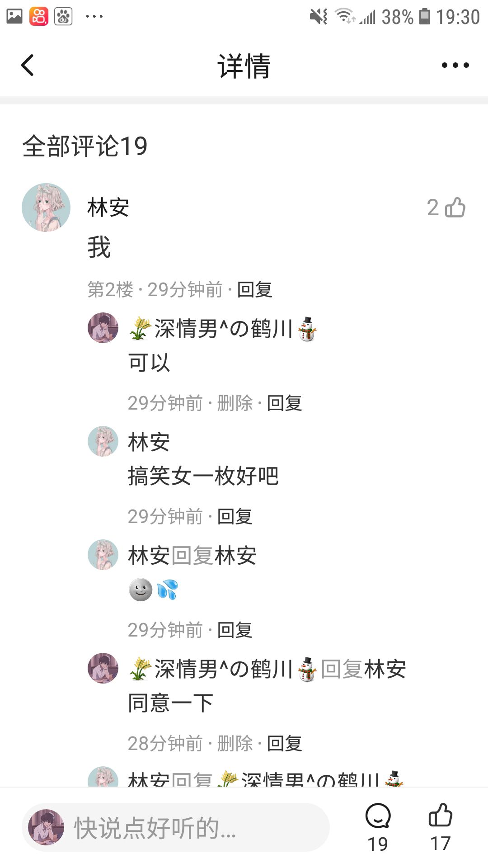Open the gallery notification icon in status bar
This screenshot has width=488, height=868.
tap(14, 17)
